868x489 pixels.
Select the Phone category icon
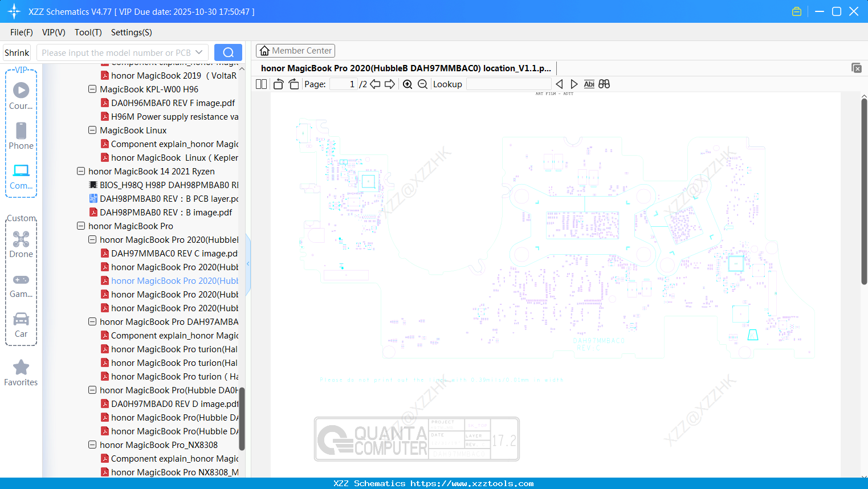pyautogui.click(x=21, y=136)
